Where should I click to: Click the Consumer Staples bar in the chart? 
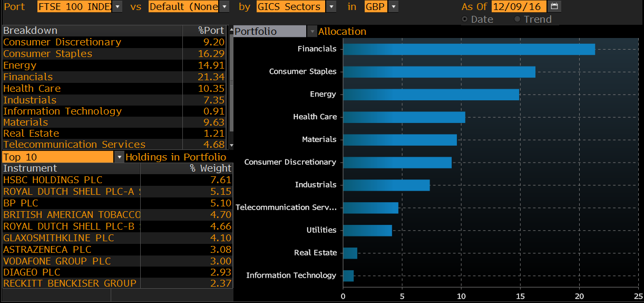pos(439,72)
